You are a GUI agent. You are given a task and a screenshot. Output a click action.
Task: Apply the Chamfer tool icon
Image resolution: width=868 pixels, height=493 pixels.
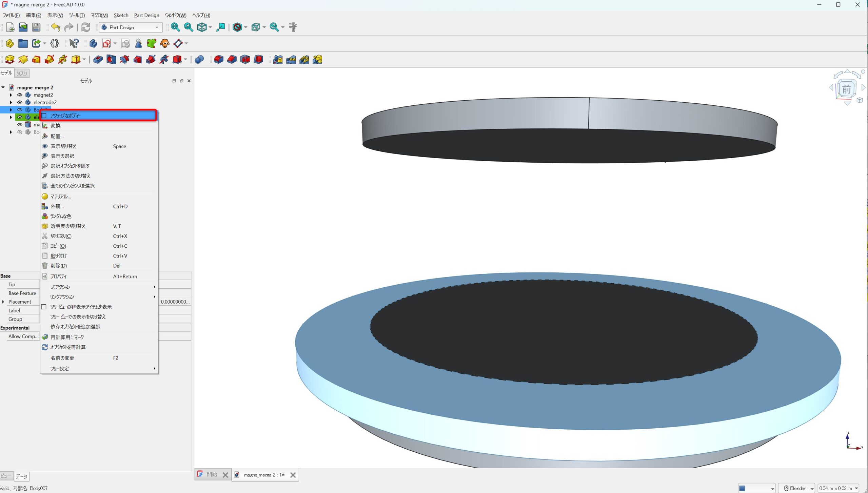[232, 60]
